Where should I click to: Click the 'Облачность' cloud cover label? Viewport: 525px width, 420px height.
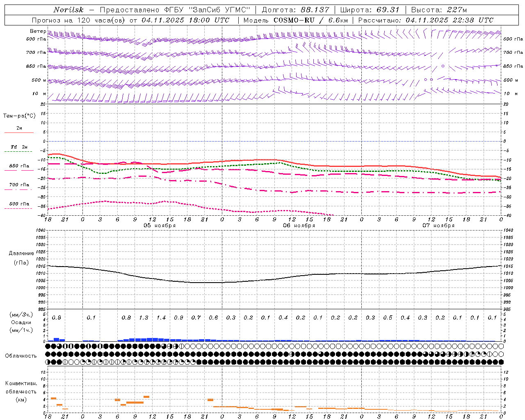(21, 356)
